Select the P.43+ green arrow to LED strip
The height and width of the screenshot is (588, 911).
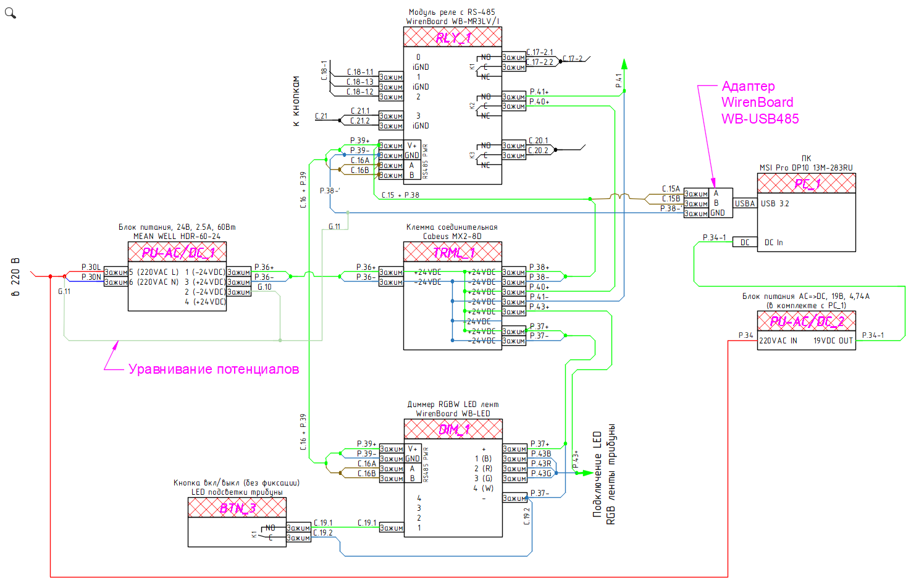coord(585,473)
